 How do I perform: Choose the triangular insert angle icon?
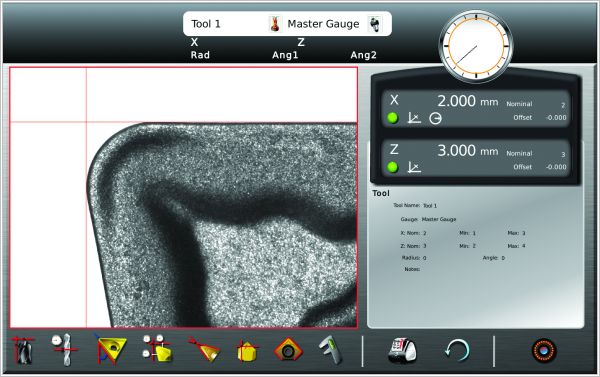coord(110,349)
